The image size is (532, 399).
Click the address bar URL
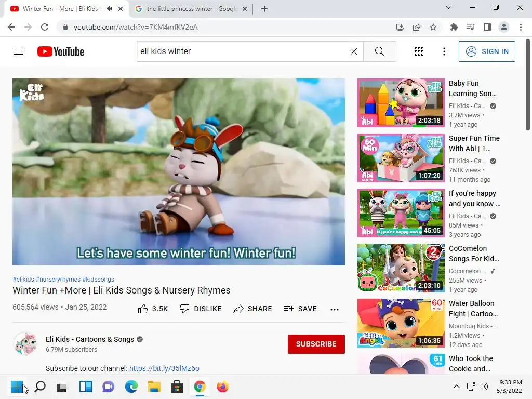tap(136, 27)
